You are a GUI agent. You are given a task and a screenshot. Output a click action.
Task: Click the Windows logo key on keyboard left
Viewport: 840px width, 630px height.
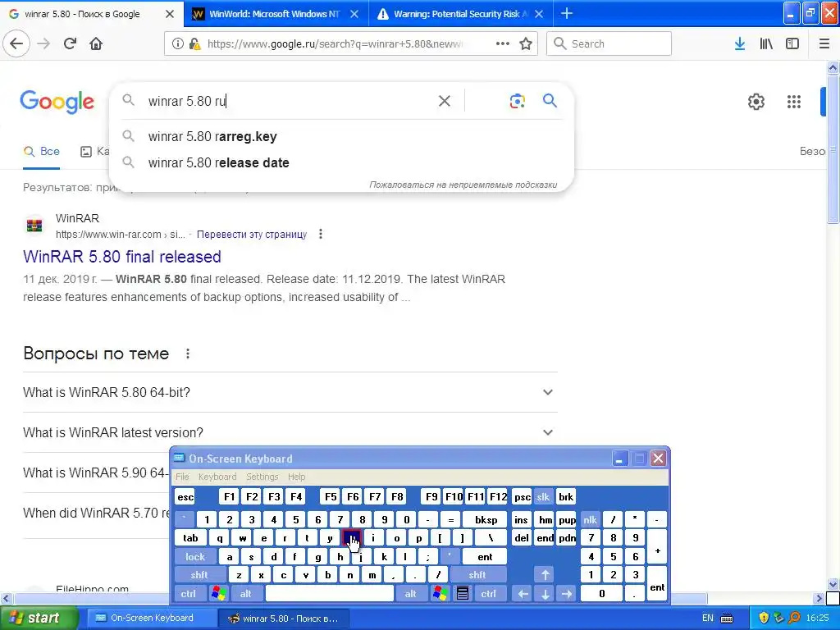(218, 594)
